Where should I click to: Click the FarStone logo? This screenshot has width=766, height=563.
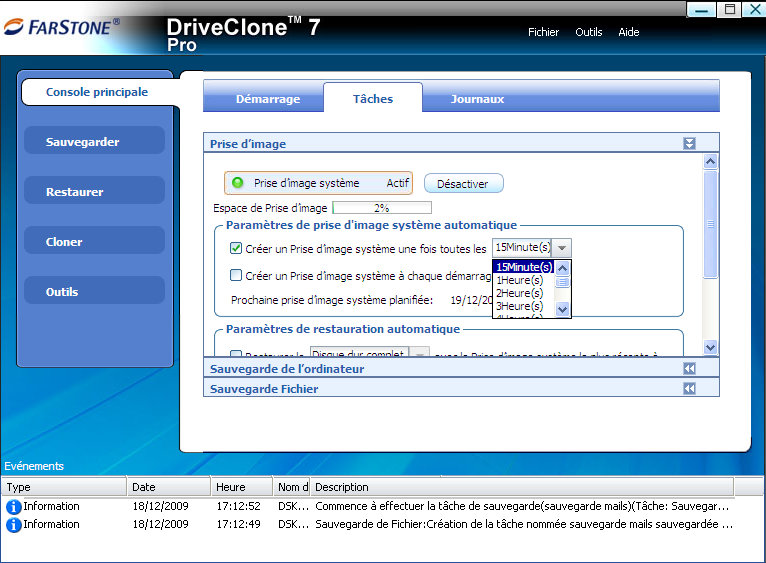(62, 27)
